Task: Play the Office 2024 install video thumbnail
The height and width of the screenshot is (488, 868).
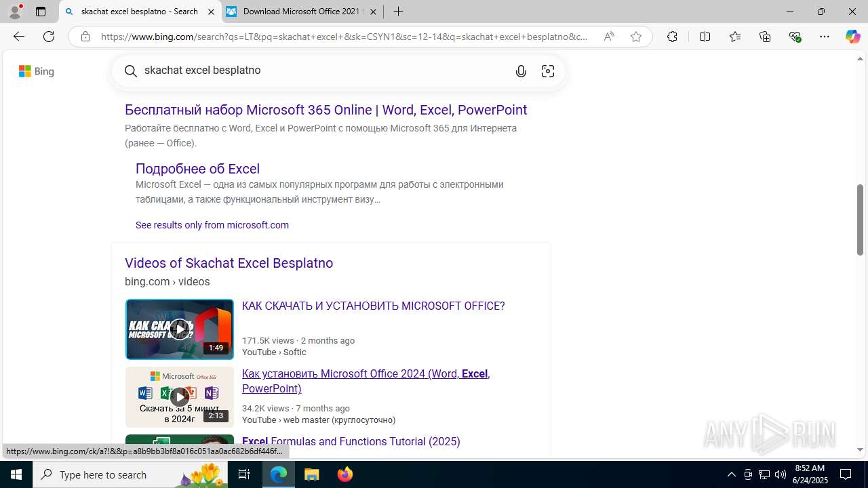Action: coord(180,396)
